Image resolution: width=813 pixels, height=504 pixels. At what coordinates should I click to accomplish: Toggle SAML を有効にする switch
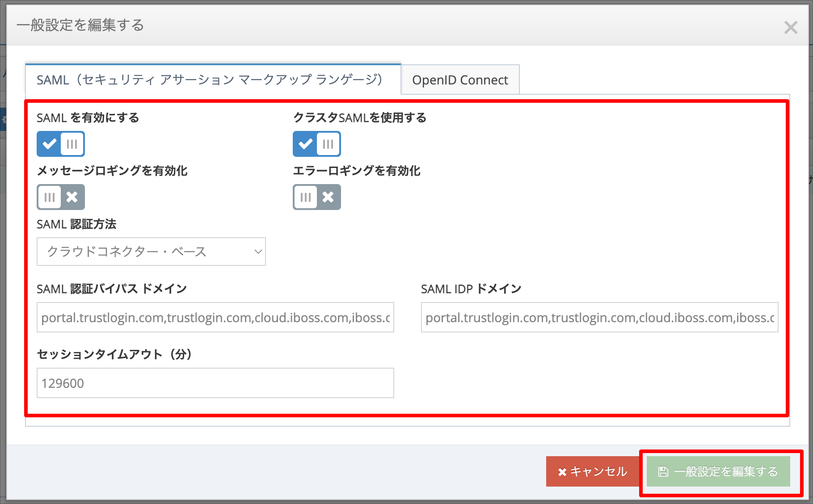(61, 144)
